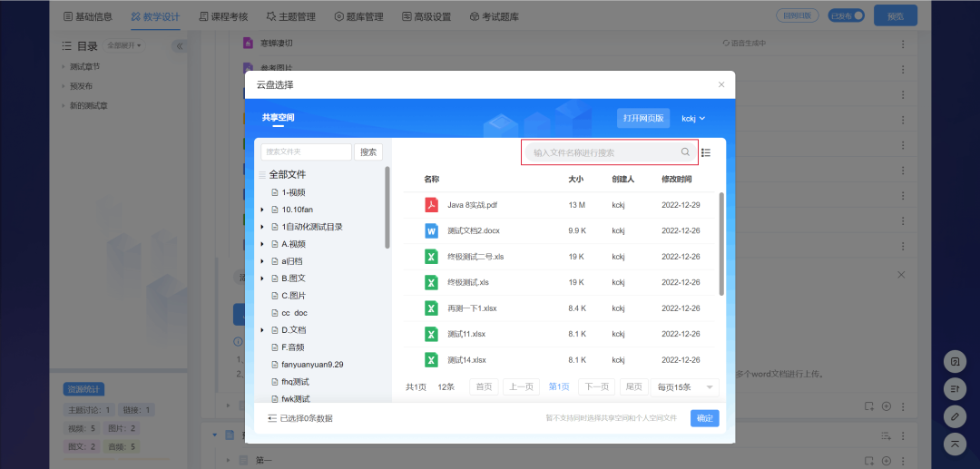Click the Excel icon of 再测一下1.xlsx

431,308
